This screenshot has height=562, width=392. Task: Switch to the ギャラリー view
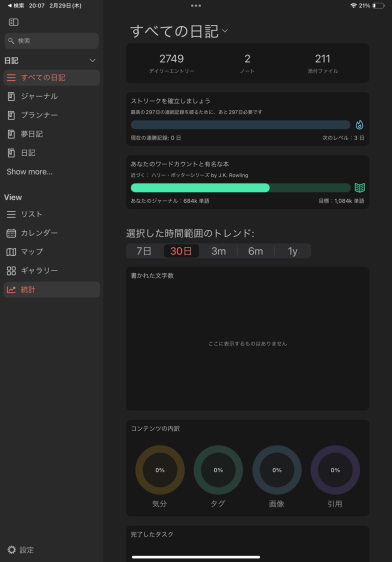[x=32, y=271]
